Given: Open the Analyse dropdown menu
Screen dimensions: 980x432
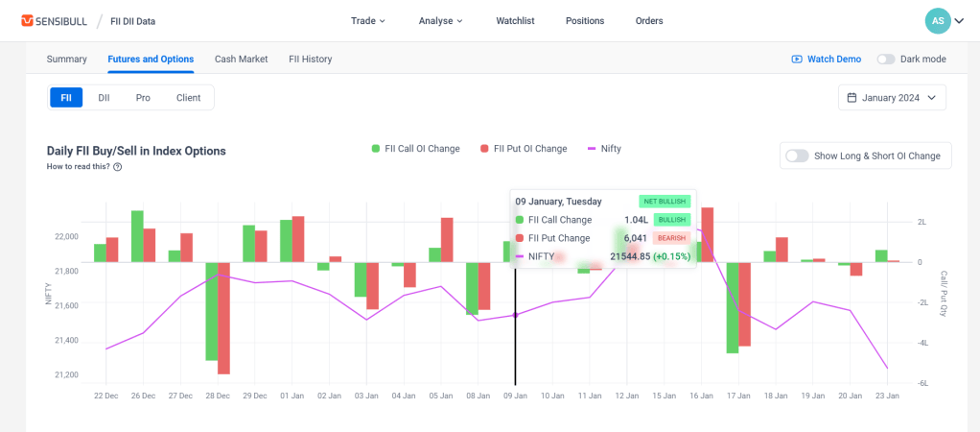Looking at the screenshot, I should click(441, 21).
